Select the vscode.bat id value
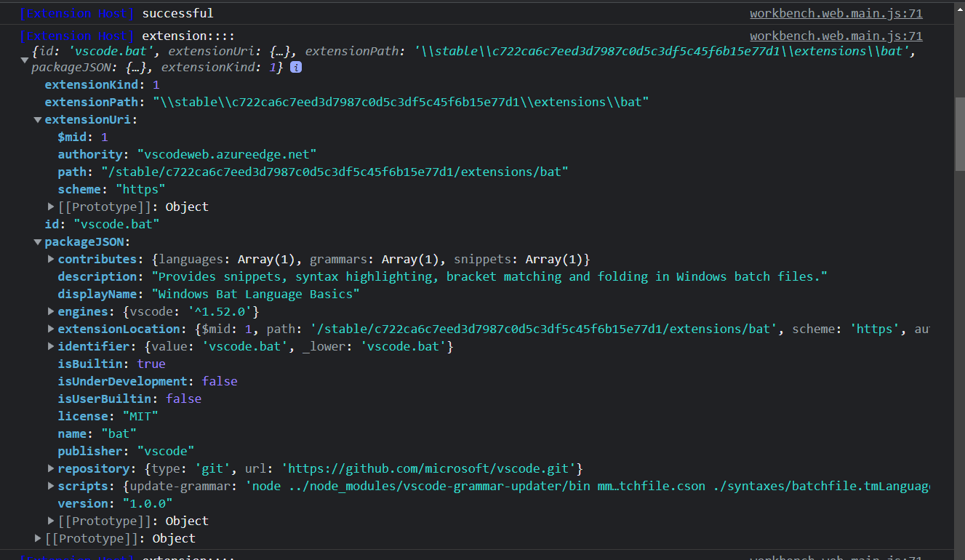 click(116, 224)
